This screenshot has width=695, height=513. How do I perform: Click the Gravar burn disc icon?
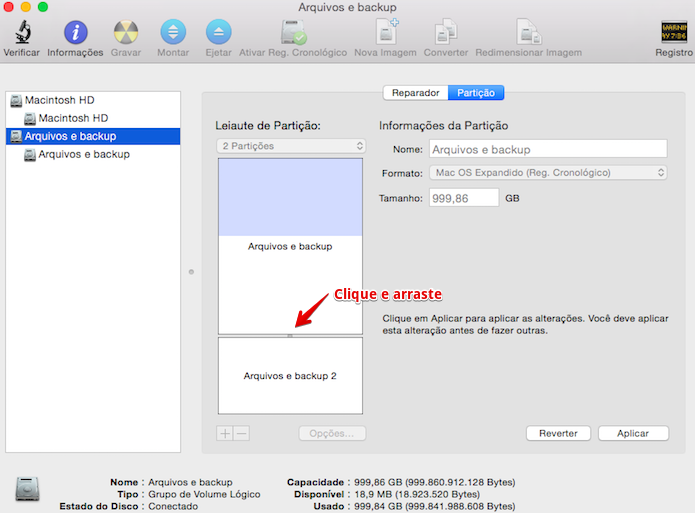click(x=126, y=32)
